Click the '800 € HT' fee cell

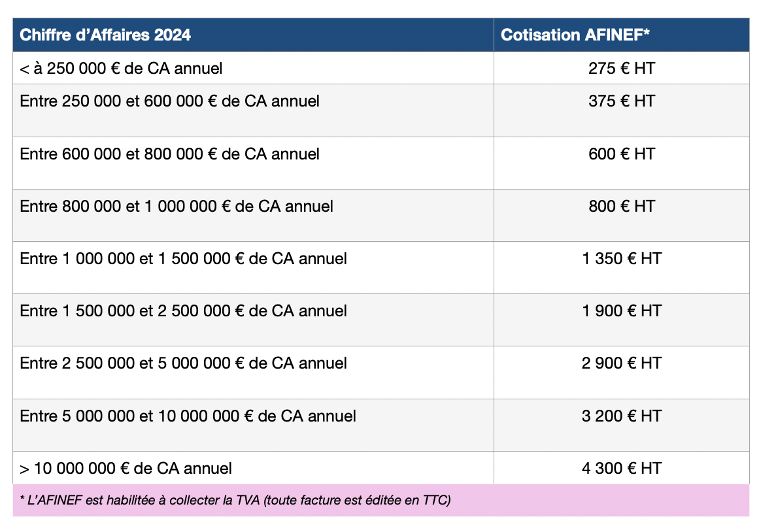(x=621, y=207)
